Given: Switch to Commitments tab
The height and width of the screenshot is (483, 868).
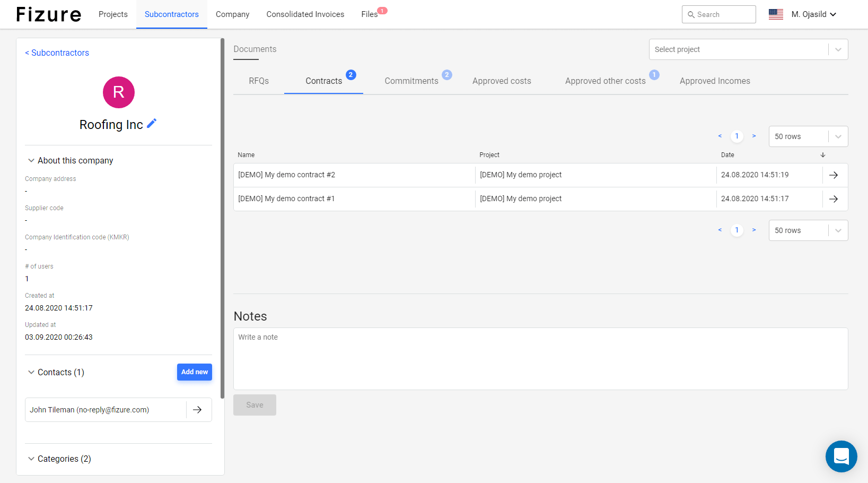Looking at the screenshot, I should 411,81.
